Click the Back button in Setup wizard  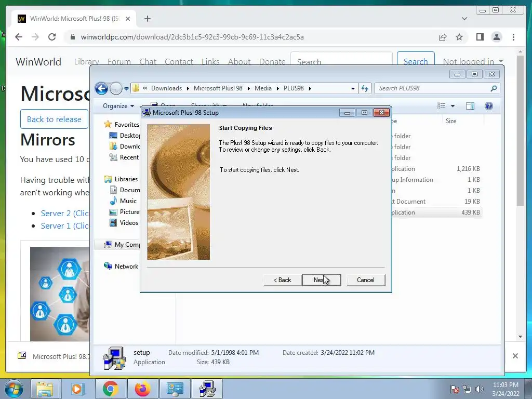(x=282, y=280)
